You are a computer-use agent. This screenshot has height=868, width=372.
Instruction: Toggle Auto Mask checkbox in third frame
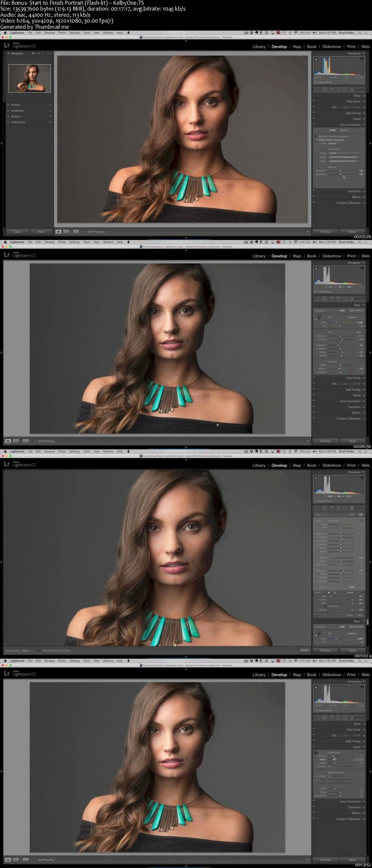325,606
